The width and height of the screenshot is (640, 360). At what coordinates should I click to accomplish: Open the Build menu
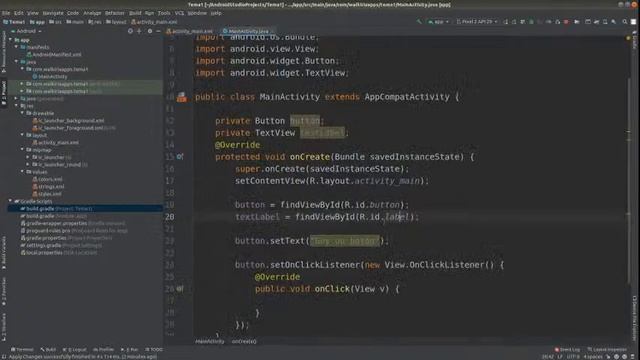(x=135, y=13)
